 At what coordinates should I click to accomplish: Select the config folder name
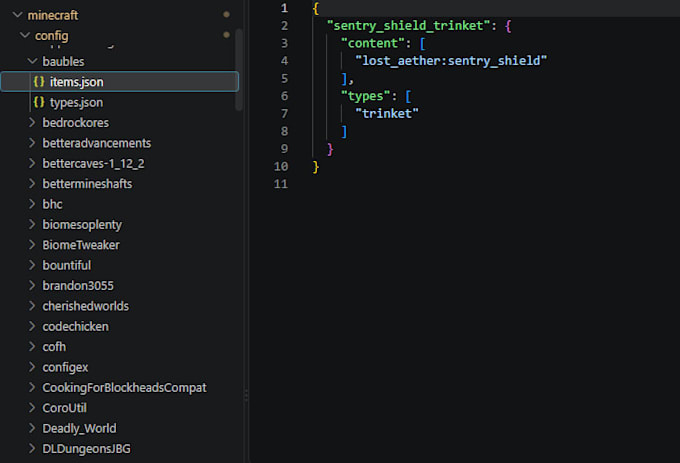click(x=52, y=36)
